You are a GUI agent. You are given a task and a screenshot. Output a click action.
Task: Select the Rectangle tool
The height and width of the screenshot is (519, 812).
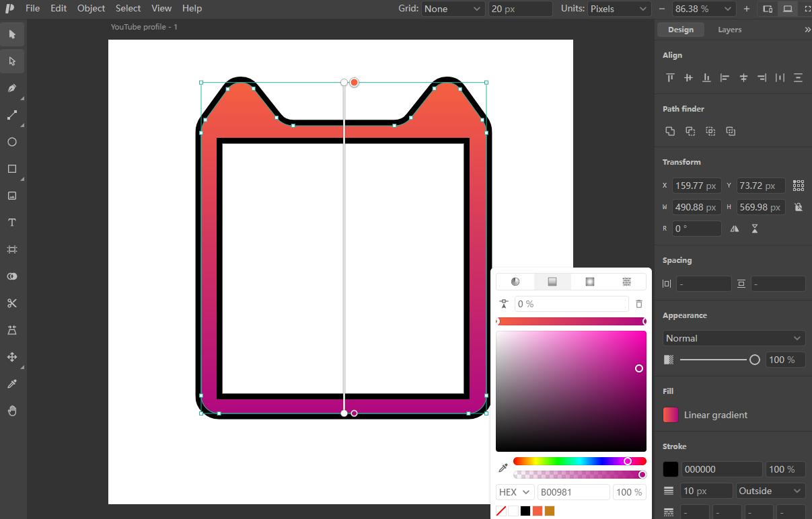12,169
